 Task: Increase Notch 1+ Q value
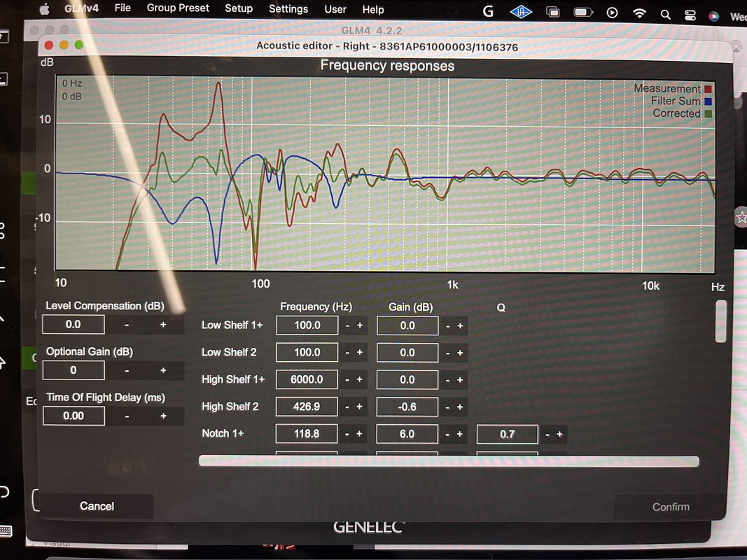pyautogui.click(x=560, y=434)
